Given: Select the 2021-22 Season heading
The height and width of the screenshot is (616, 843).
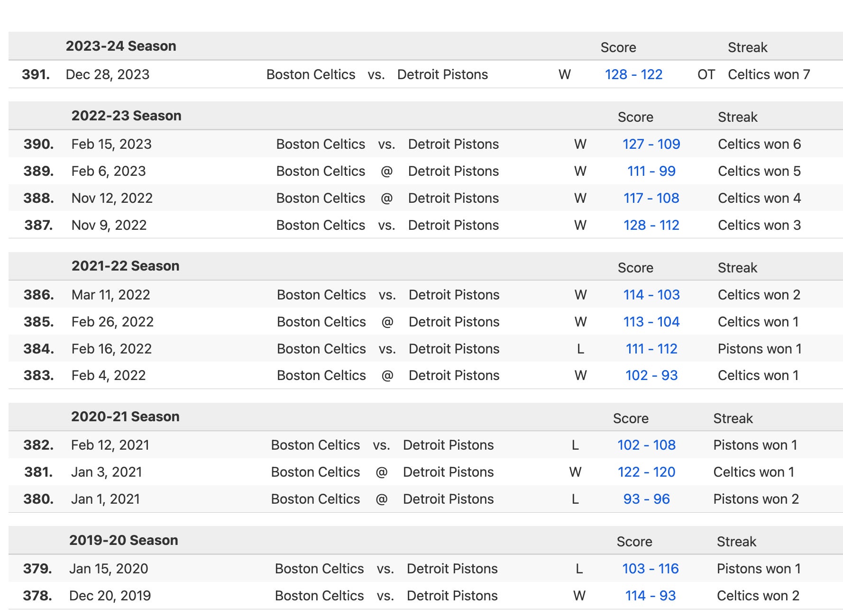Looking at the screenshot, I should tap(125, 266).
